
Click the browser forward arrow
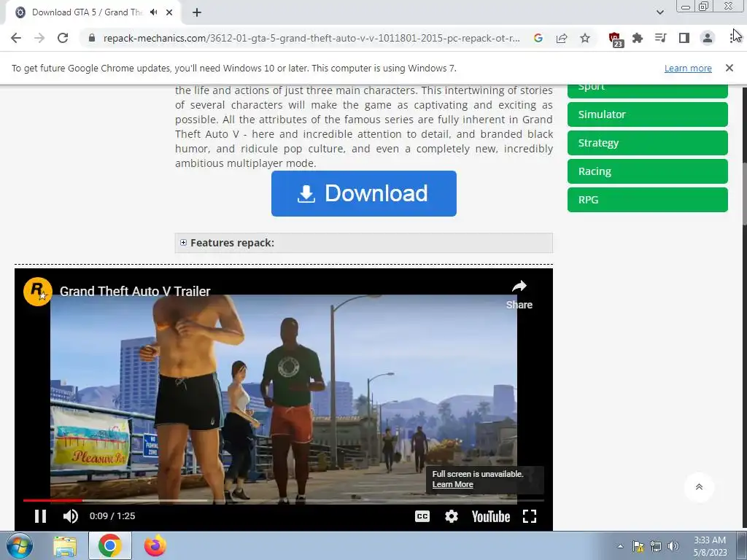pos(39,38)
